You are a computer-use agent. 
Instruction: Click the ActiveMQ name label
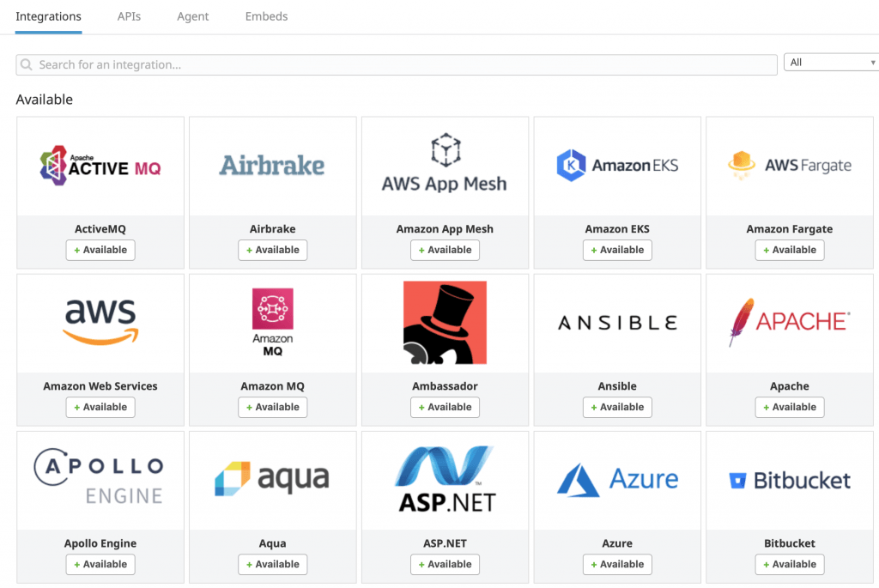tap(100, 229)
